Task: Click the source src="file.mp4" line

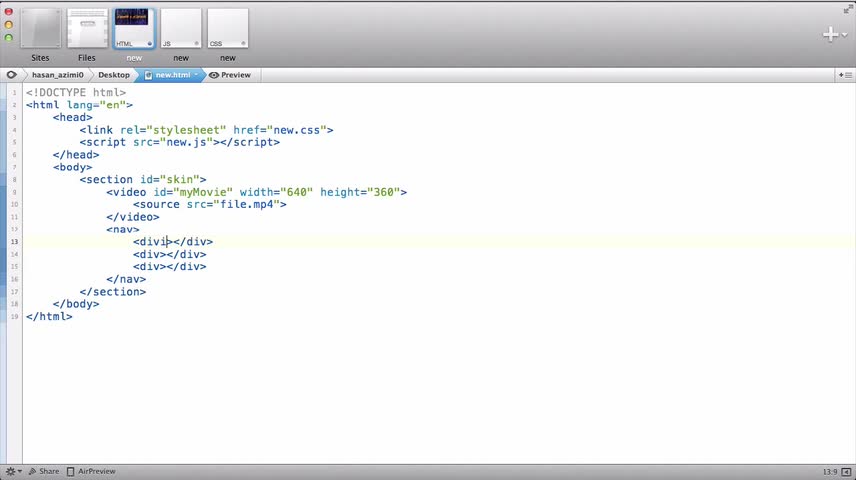Action: pos(210,204)
